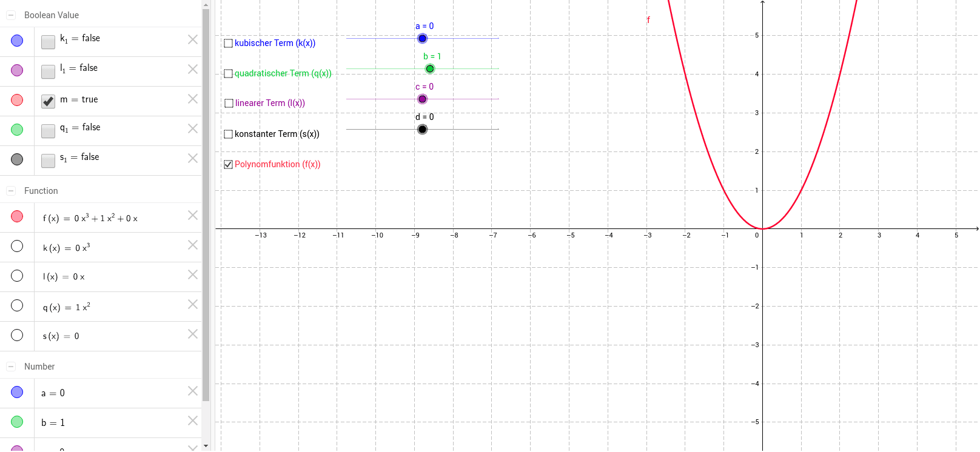Toggle visibility circle of number a
Image resolution: width=980 pixels, height=452 pixels.
(x=17, y=392)
